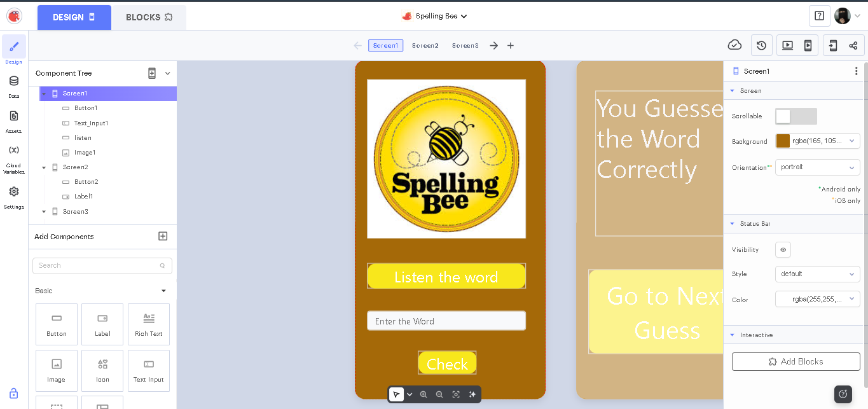Toggle Status Bar visibility eye
Viewport: 868px width, 409px height.
pos(783,250)
